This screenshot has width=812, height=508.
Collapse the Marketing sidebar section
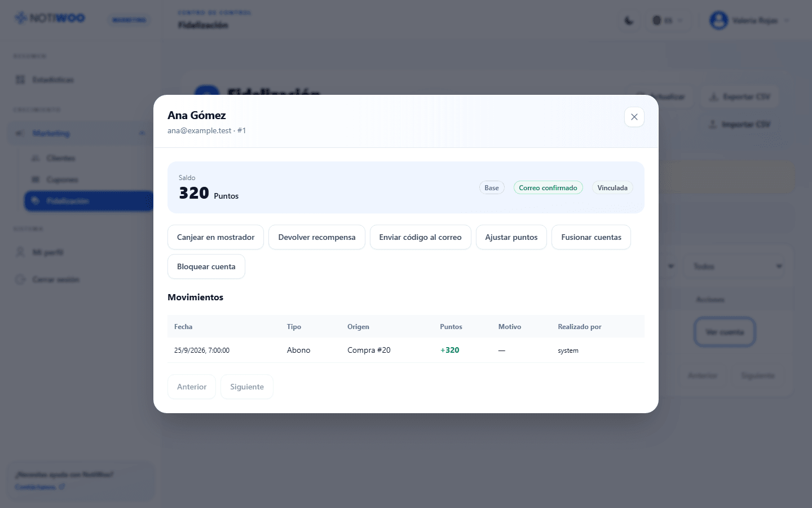[x=142, y=133]
